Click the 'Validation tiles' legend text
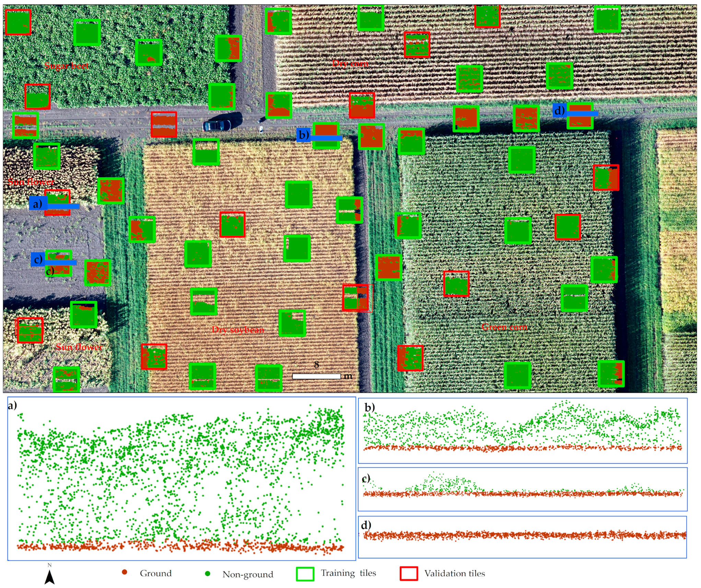Screen dimensions: 701x588 (455, 574)
